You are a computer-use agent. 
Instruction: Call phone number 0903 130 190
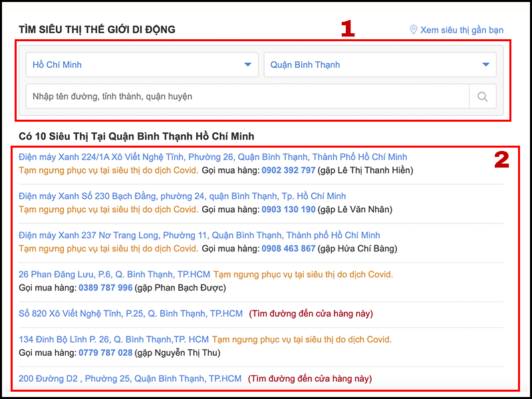tap(289, 209)
